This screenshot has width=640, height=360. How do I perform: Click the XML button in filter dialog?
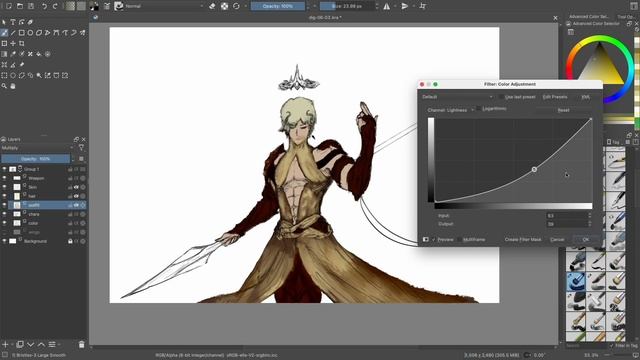coord(586,97)
